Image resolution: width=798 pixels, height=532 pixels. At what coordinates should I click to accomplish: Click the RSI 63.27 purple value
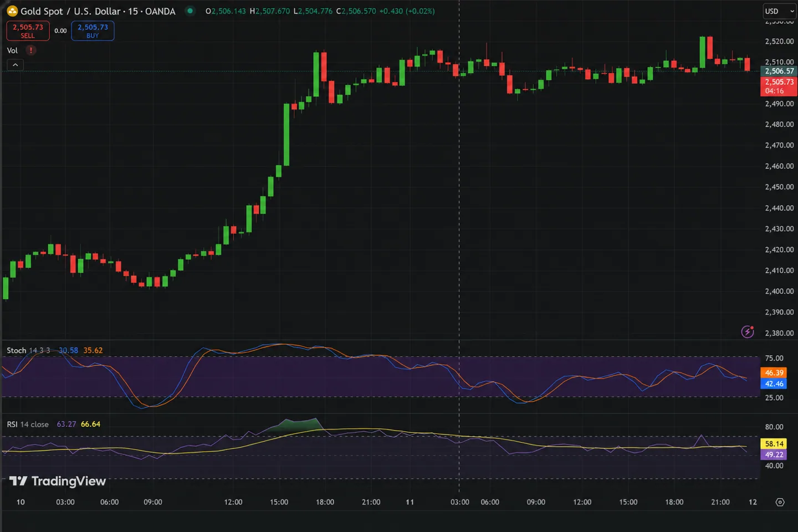[x=66, y=424]
